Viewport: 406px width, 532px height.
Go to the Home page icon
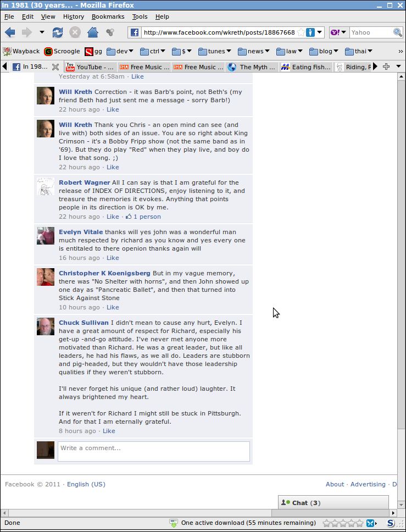click(93, 32)
